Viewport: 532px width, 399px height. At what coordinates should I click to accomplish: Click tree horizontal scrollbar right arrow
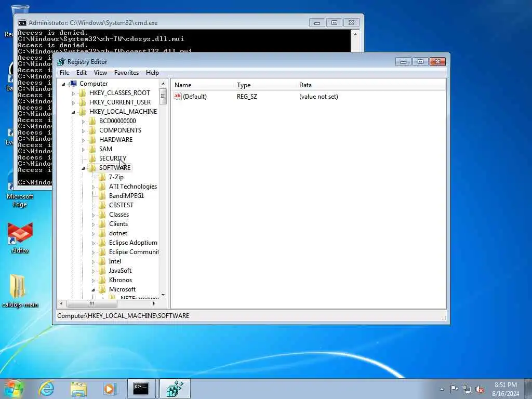click(x=154, y=303)
